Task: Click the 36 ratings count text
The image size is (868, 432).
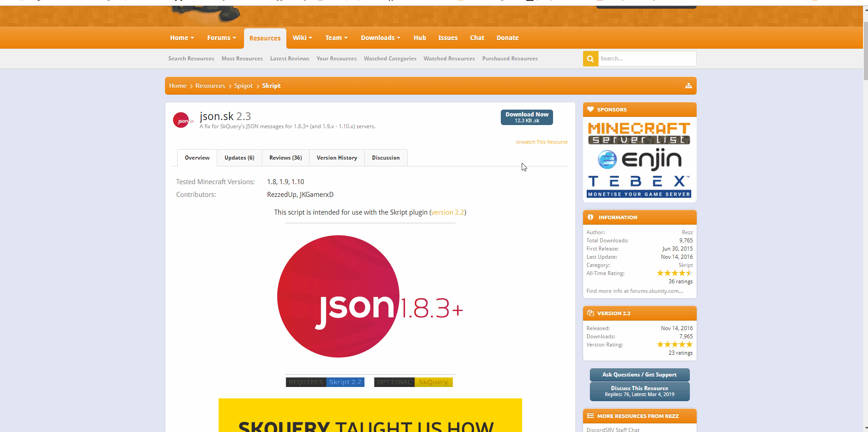Action: [680, 281]
